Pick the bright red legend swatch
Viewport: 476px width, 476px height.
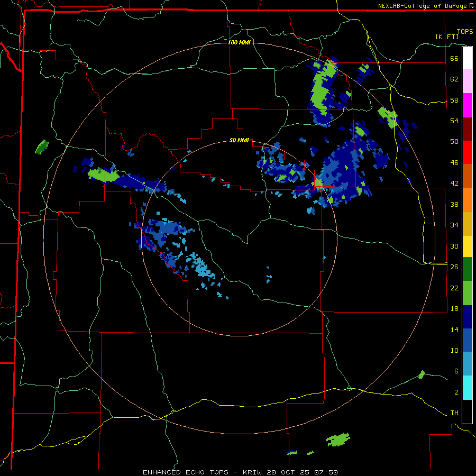(467, 152)
